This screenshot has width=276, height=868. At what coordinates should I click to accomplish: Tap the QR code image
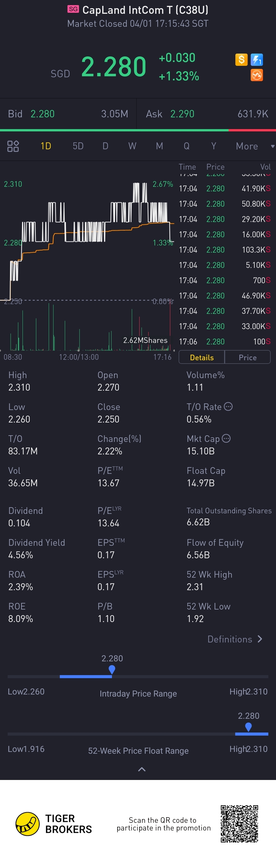[x=239, y=824]
